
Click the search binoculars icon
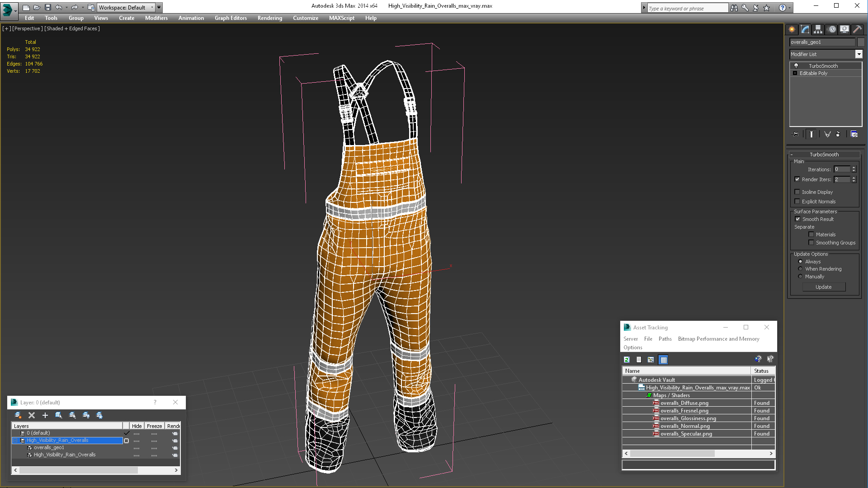pos(734,8)
